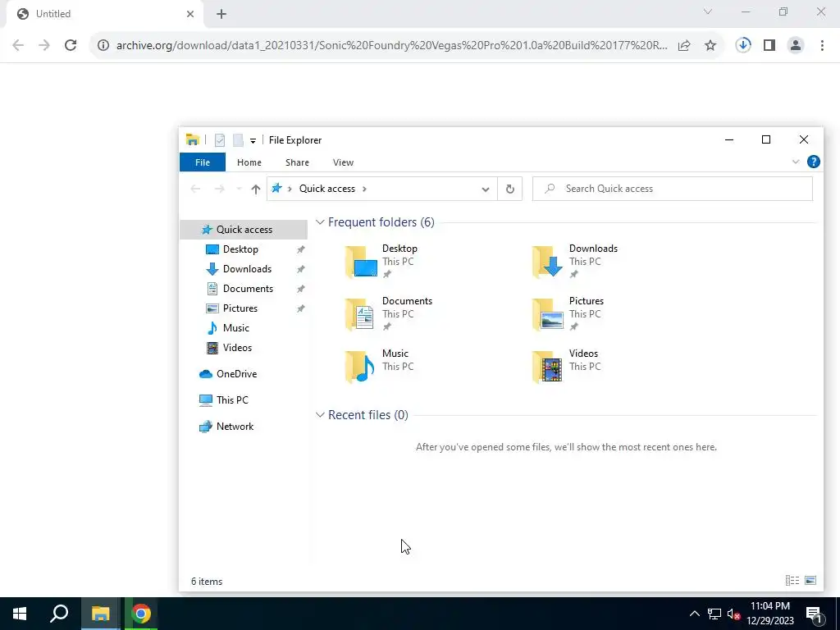Select Quick access in the navigation pane
The image size is (840, 630).
click(244, 230)
